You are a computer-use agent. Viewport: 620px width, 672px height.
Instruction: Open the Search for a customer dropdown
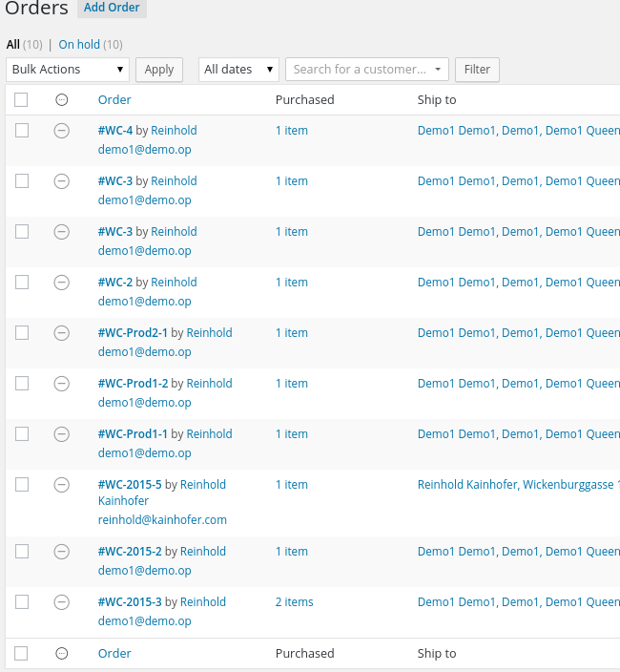point(366,70)
